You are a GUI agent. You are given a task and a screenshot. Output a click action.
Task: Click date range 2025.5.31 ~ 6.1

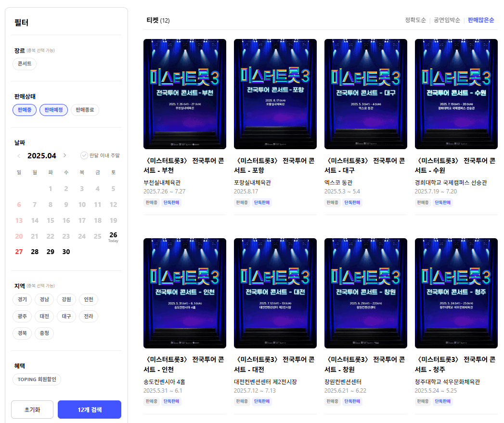(x=163, y=391)
